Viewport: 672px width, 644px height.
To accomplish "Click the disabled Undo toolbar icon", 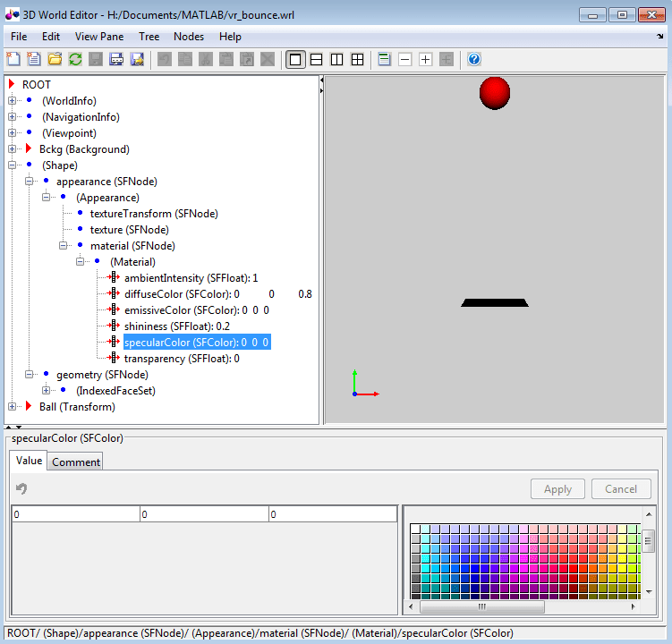I will (165, 59).
